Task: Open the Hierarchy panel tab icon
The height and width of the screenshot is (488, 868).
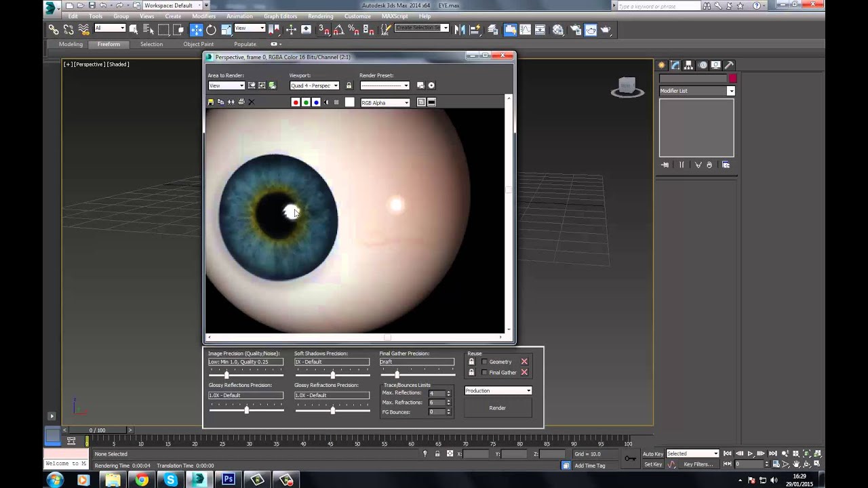Action: click(688, 65)
